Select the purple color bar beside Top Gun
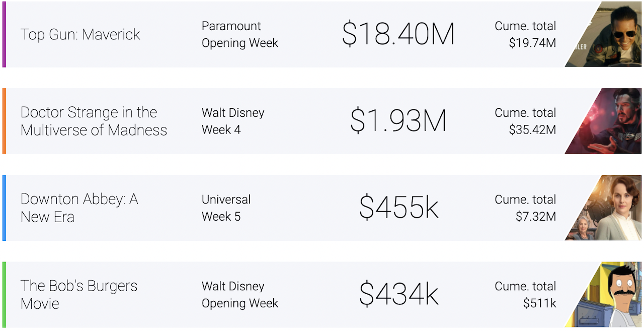The image size is (644, 331). pyautogui.click(x=4, y=34)
